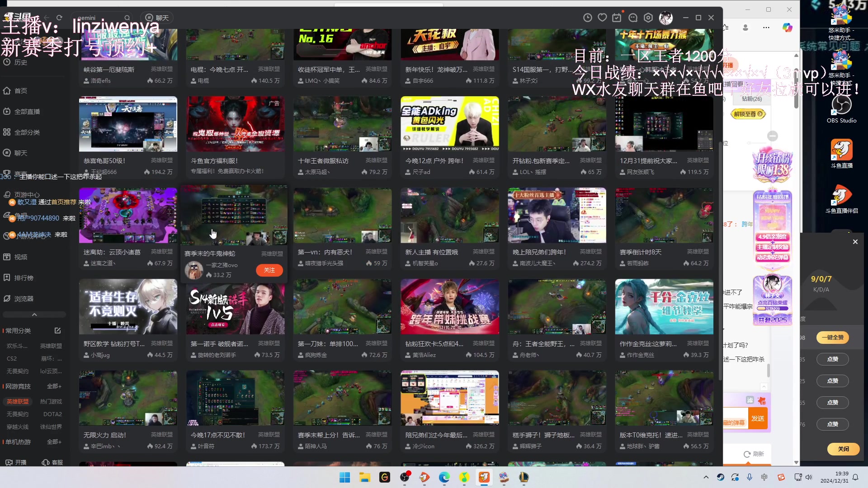Open the browser three-dot menu
868x488 pixels.
[x=766, y=28]
